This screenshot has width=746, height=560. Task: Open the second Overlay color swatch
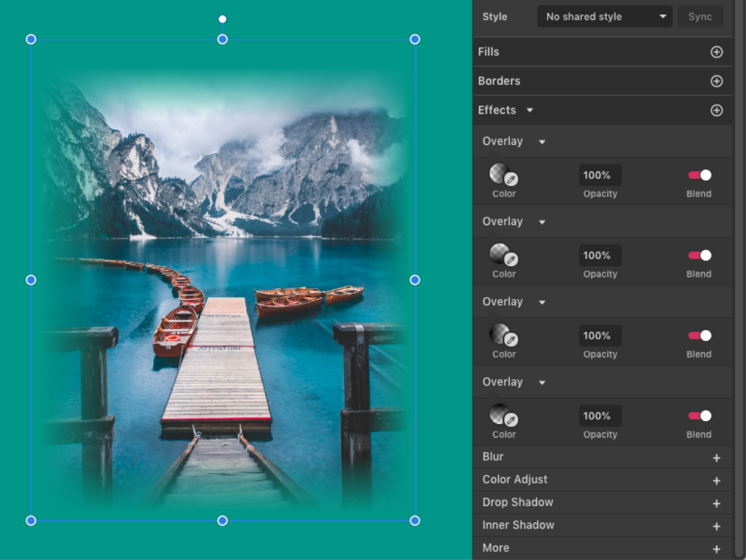click(x=499, y=253)
